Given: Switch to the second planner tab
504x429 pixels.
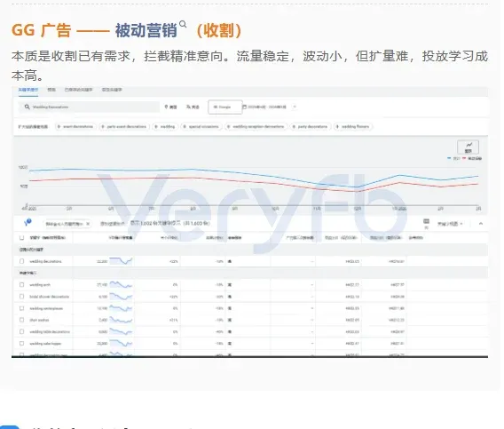Looking at the screenshot, I should pyautogui.click(x=51, y=90).
